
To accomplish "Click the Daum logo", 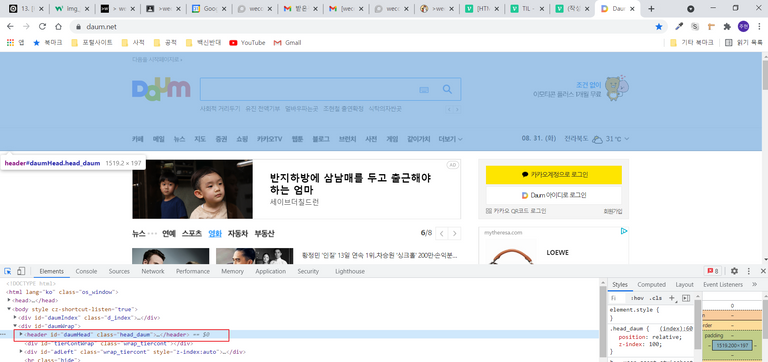I will pos(161,89).
